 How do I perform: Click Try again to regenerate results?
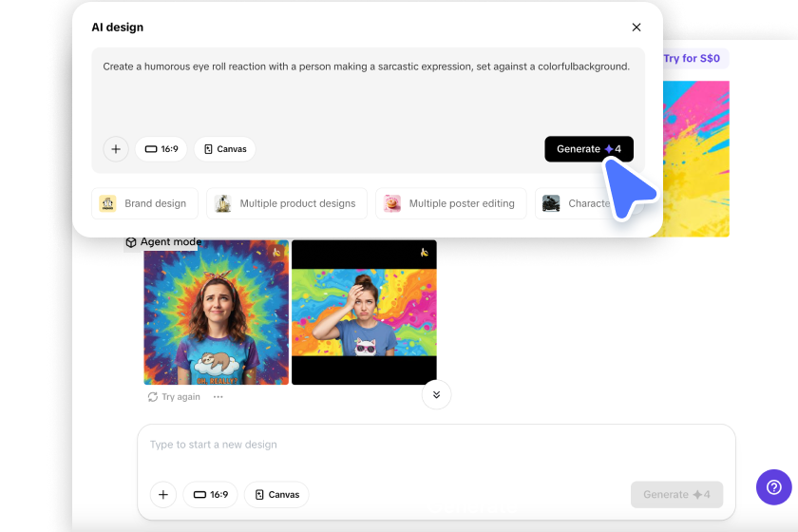(174, 397)
